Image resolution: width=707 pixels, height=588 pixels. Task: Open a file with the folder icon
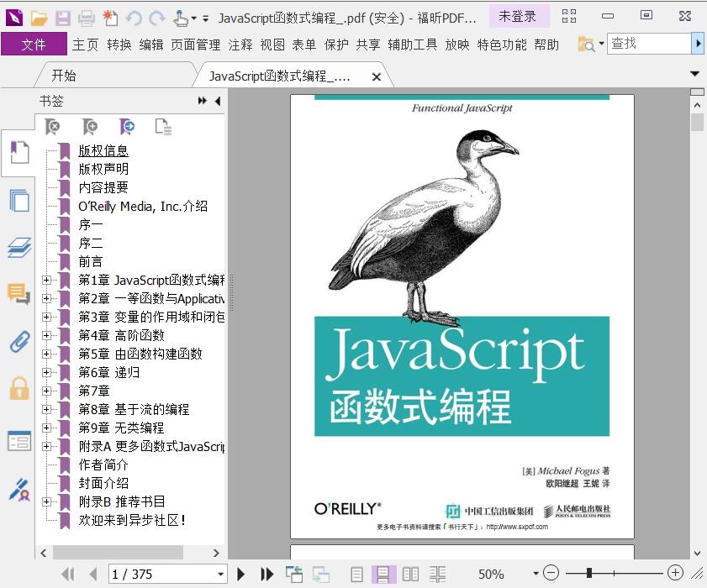(x=40, y=18)
